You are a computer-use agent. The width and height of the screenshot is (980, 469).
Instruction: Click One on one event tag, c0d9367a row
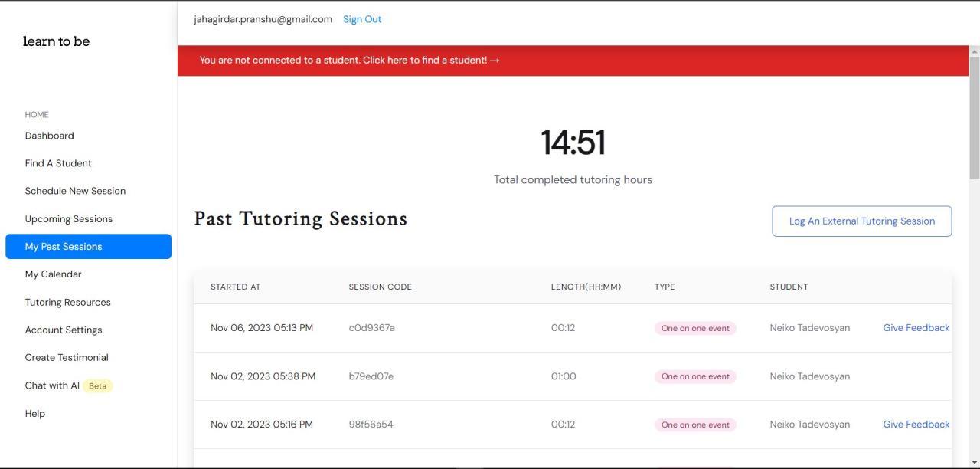695,328
